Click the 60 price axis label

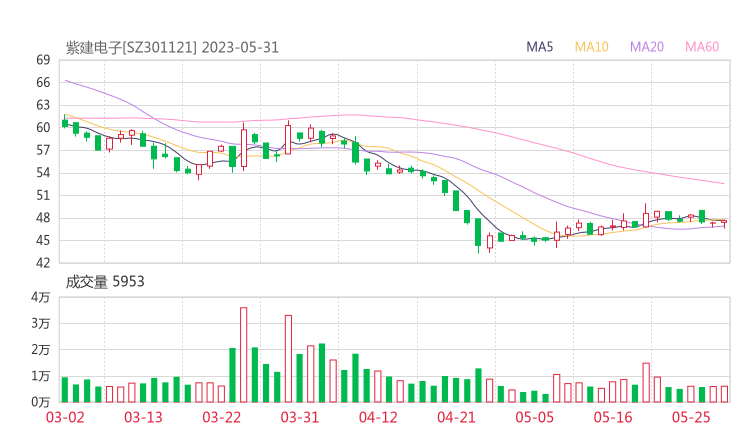43,127
